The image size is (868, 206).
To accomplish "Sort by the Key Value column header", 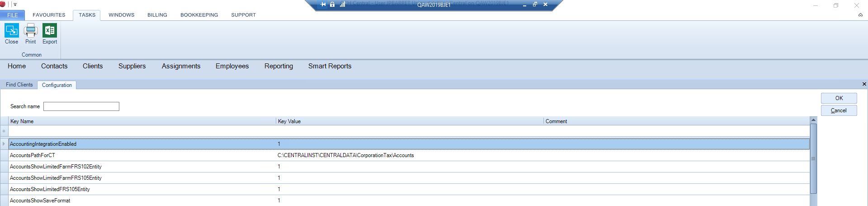I will [x=410, y=121].
